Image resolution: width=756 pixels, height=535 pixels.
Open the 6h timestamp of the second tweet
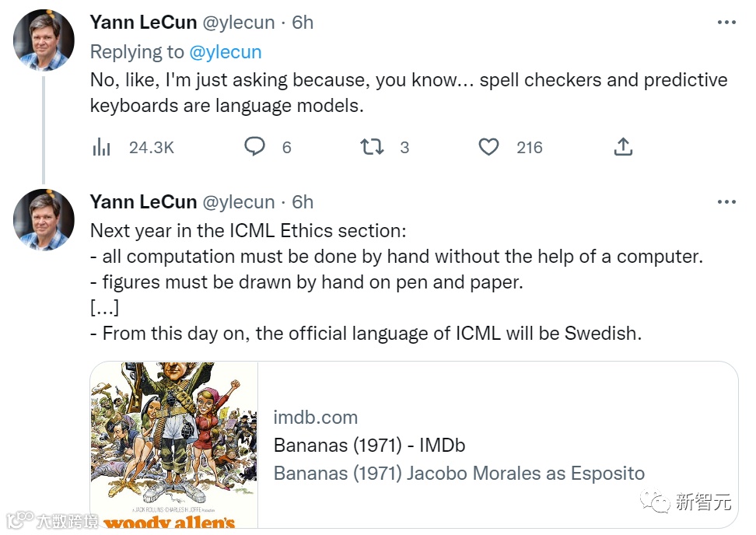[x=303, y=202]
